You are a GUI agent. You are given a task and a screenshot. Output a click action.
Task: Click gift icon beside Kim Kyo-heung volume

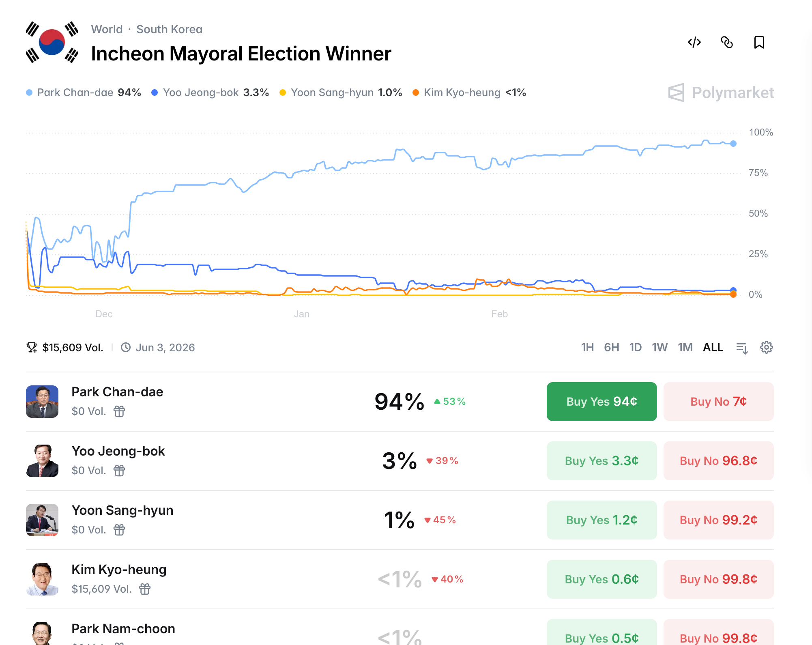coord(145,589)
